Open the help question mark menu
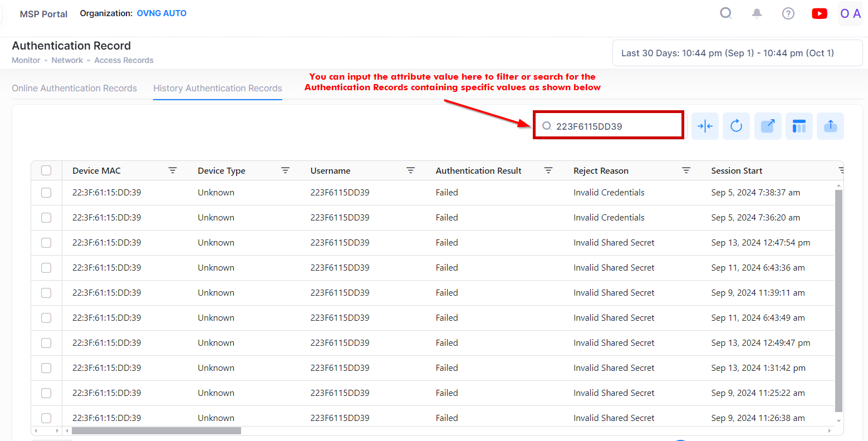868x441 pixels. click(x=788, y=13)
